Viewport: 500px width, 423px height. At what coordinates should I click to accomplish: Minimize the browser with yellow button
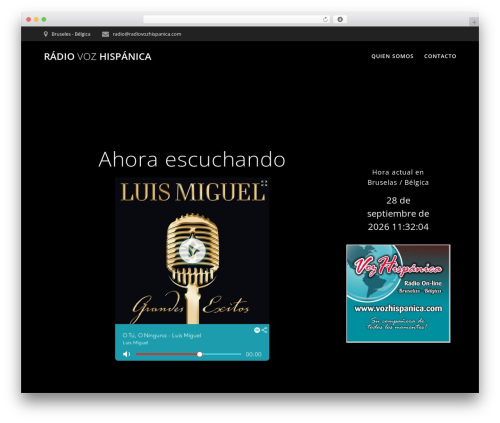pos(36,19)
